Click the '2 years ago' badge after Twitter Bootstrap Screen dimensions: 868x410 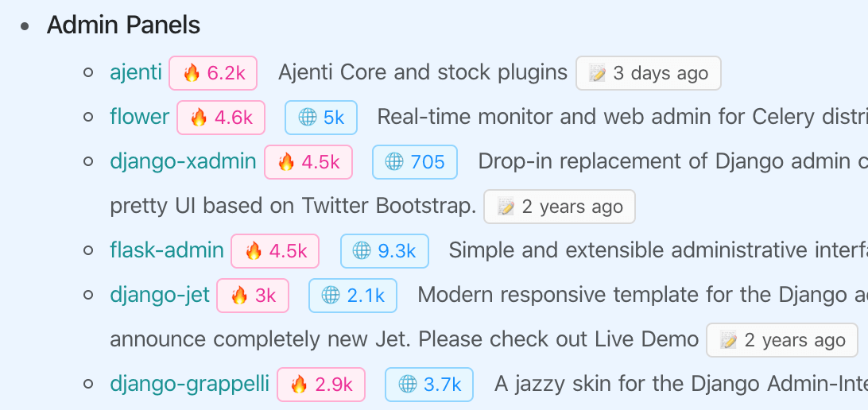click(x=560, y=207)
